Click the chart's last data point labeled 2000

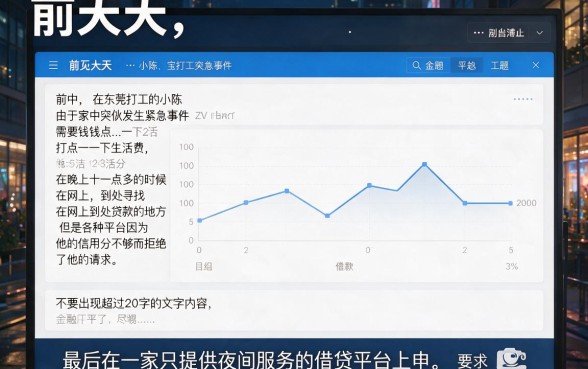[x=510, y=203]
